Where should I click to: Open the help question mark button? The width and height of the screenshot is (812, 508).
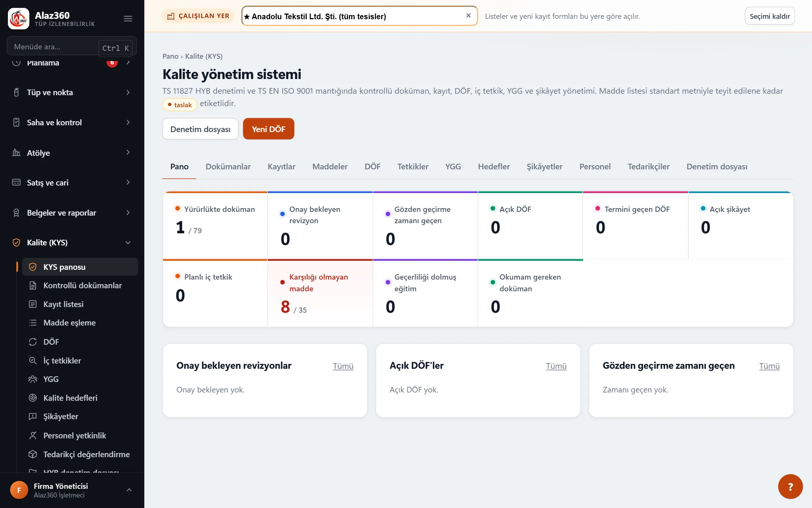click(790, 487)
